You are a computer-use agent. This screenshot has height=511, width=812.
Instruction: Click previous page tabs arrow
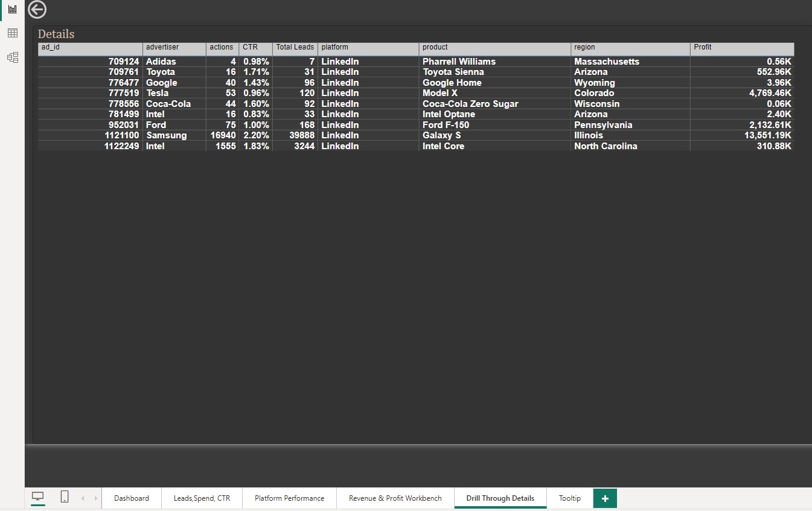pyautogui.click(x=83, y=498)
